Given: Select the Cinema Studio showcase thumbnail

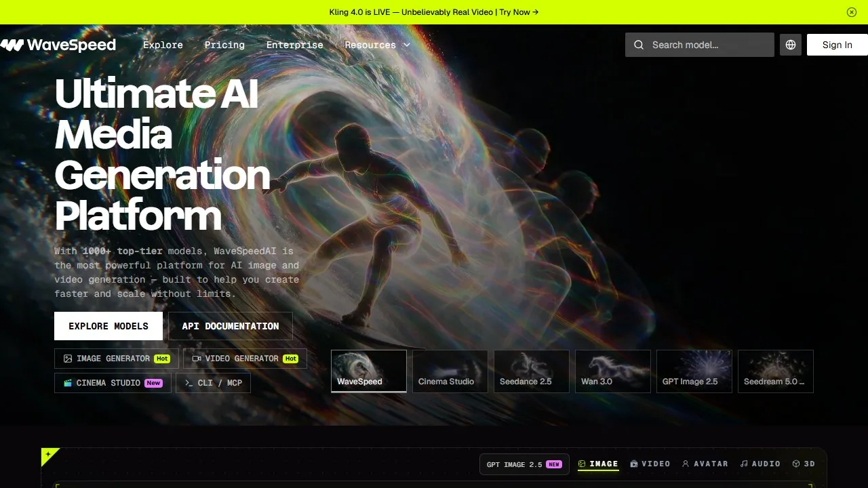Looking at the screenshot, I should [450, 371].
